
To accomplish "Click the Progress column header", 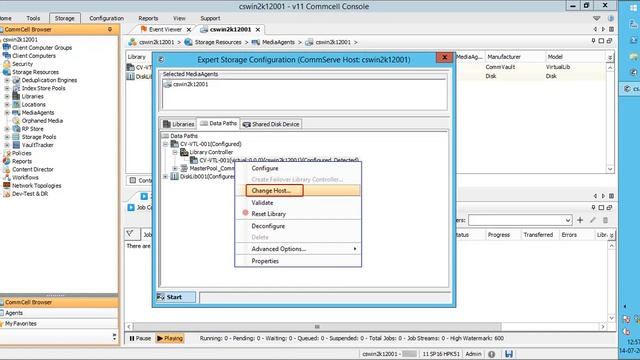I will pyautogui.click(x=499, y=235).
